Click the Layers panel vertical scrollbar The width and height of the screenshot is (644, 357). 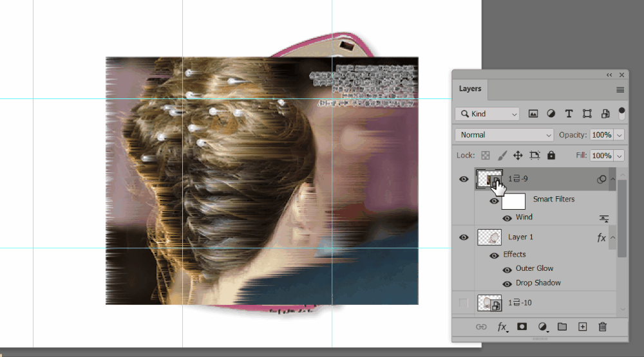click(x=622, y=218)
